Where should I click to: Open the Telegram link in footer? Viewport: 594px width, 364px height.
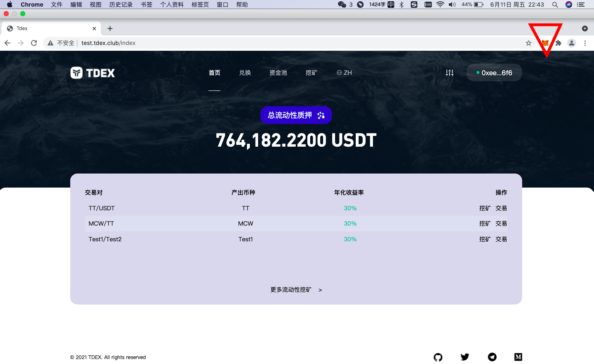[492, 357]
